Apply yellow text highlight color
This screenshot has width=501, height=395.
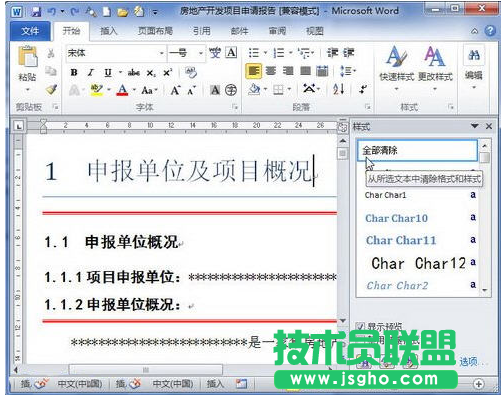tap(97, 90)
